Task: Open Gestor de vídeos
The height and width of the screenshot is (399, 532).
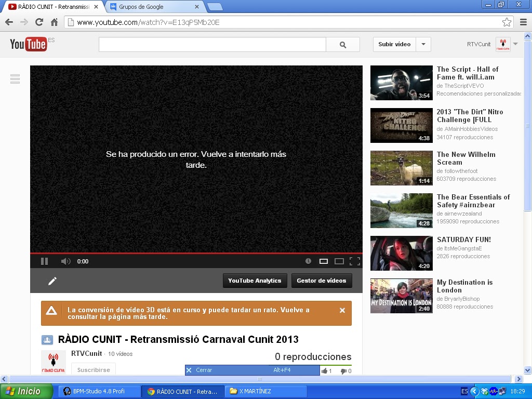Action: (x=321, y=281)
